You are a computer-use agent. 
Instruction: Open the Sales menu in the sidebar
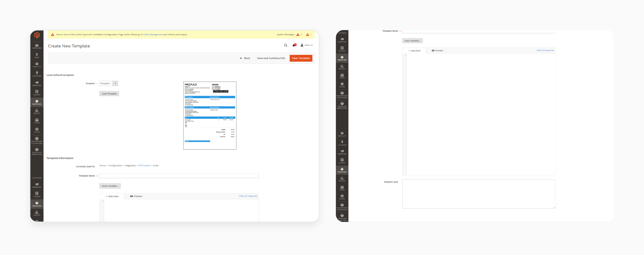(37, 56)
